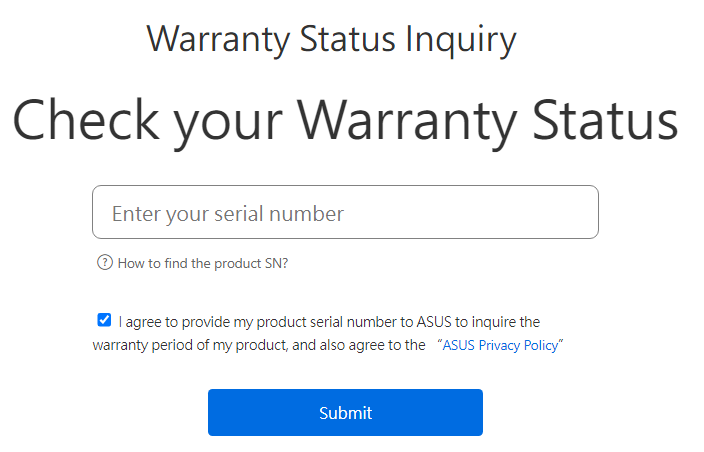Image resolution: width=704 pixels, height=452 pixels.
Task: Click the word "Submit" on the button
Action: click(x=345, y=413)
